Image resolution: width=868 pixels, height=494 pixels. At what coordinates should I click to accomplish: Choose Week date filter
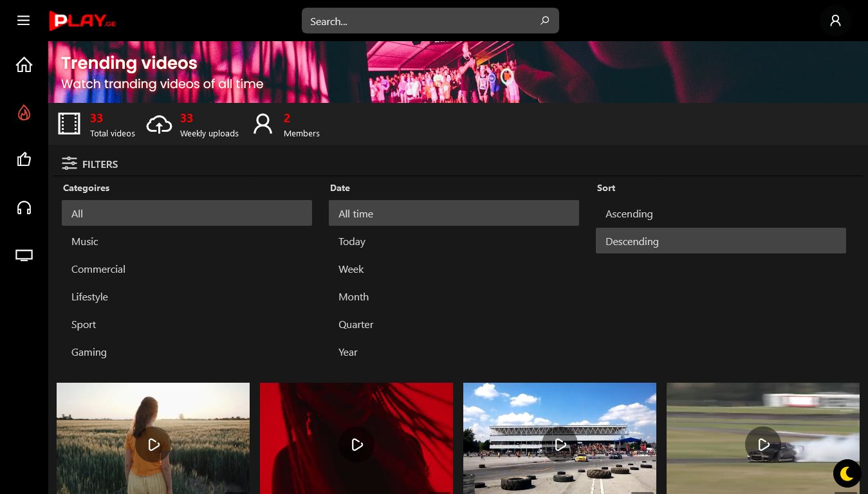[351, 269]
